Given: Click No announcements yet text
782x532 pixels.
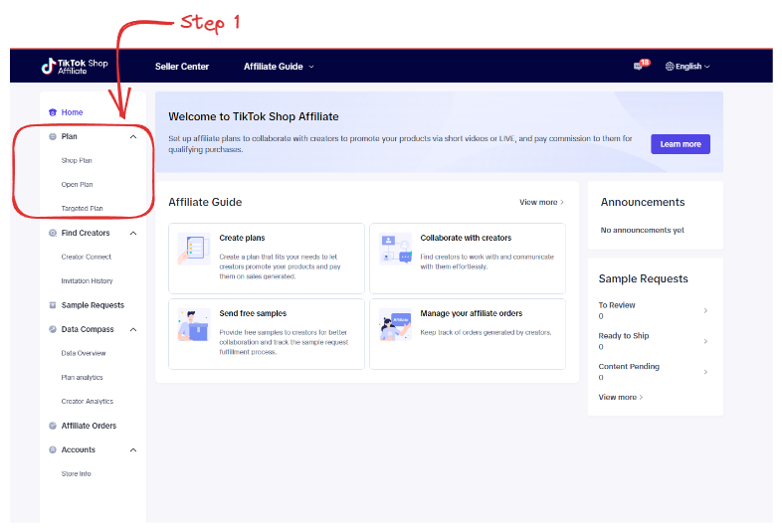Looking at the screenshot, I should pyautogui.click(x=643, y=230).
